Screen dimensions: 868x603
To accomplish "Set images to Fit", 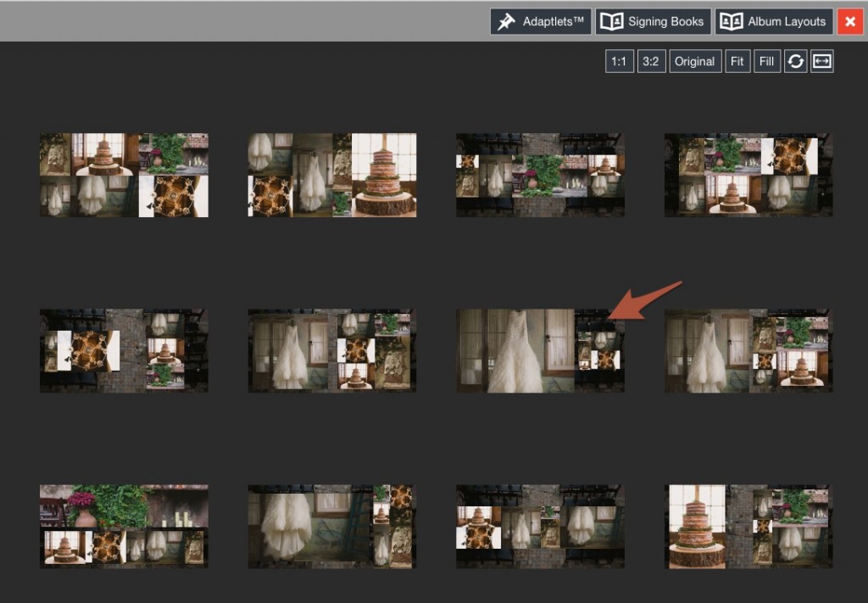I will (737, 61).
